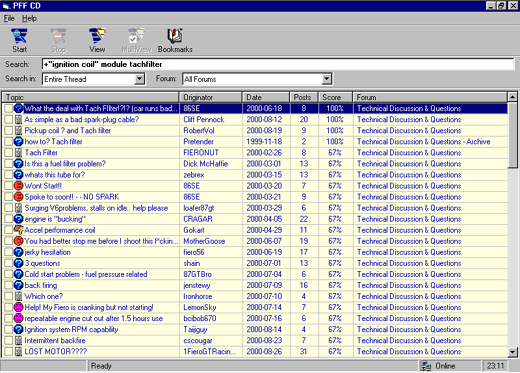
Task: Open the Help menu
Action: (29, 18)
